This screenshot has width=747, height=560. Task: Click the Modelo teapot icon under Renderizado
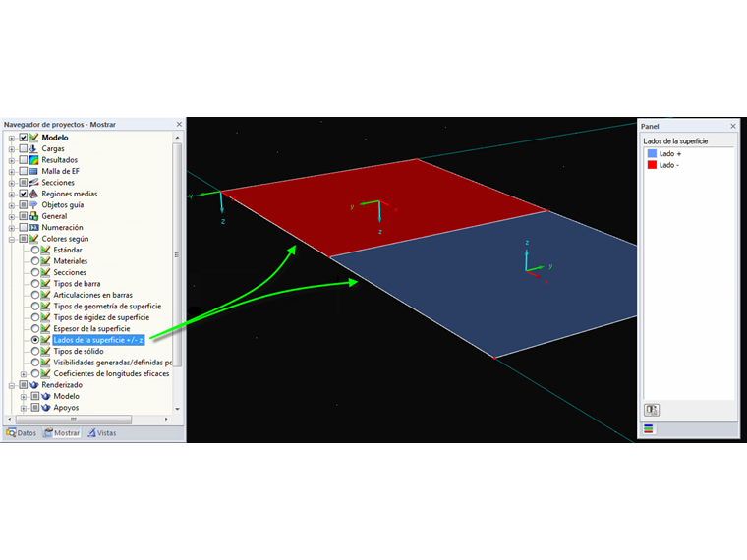point(46,396)
